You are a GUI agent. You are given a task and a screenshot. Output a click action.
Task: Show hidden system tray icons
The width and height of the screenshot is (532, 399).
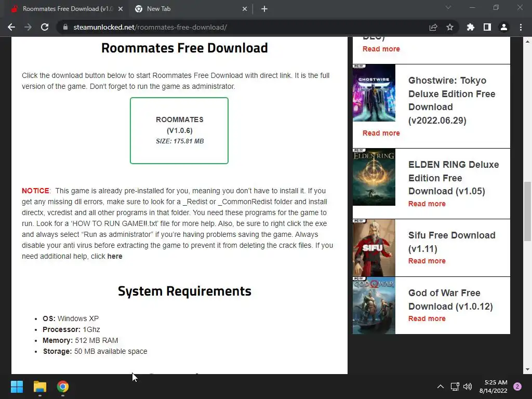441,387
